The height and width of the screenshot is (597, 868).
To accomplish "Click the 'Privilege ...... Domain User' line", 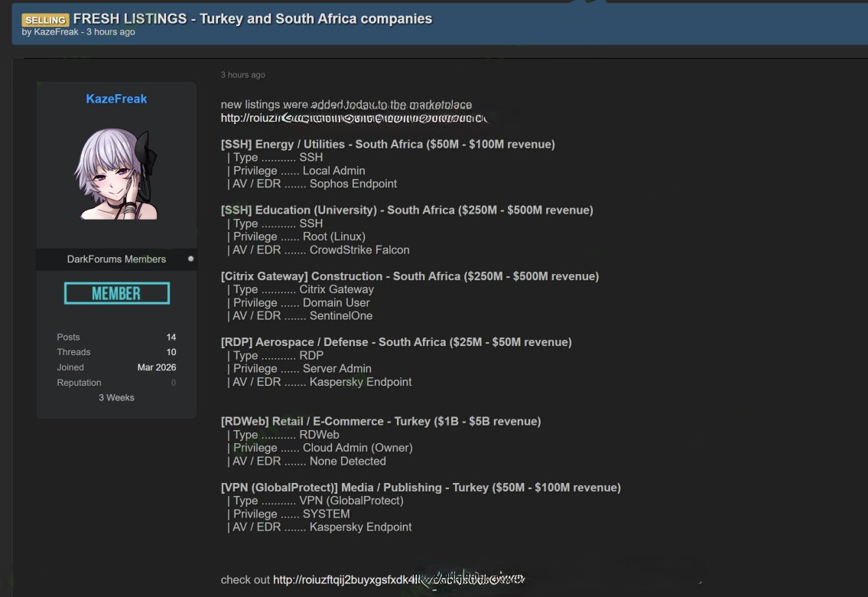I will pyautogui.click(x=298, y=303).
